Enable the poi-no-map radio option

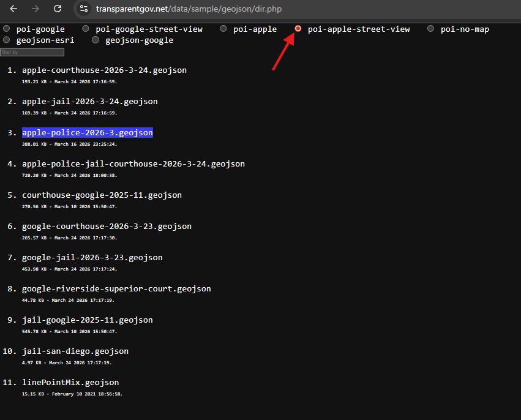click(x=431, y=29)
